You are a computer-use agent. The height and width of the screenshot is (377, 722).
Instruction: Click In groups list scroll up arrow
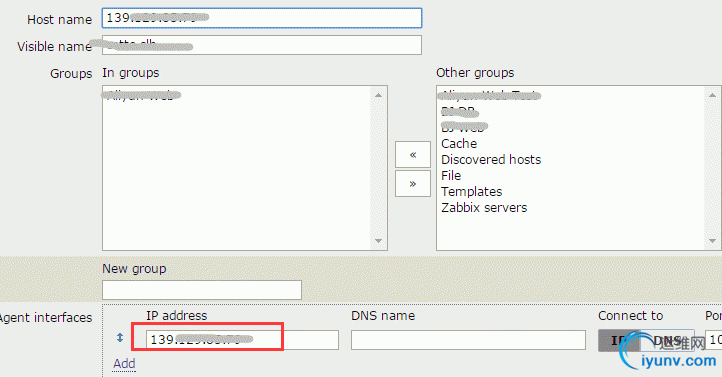click(x=378, y=95)
